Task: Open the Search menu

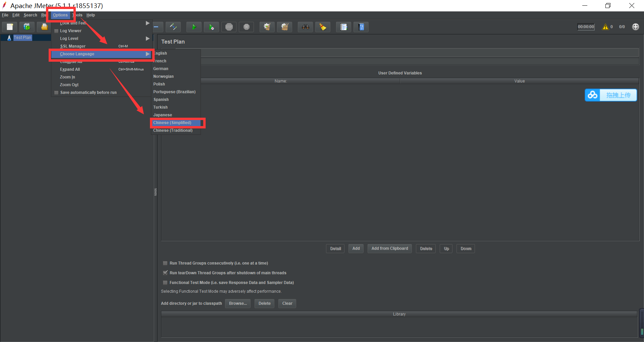Action: point(30,15)
